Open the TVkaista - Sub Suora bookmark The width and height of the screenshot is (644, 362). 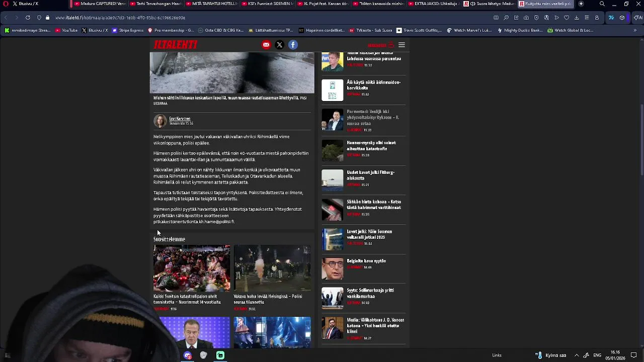point(371,30)
